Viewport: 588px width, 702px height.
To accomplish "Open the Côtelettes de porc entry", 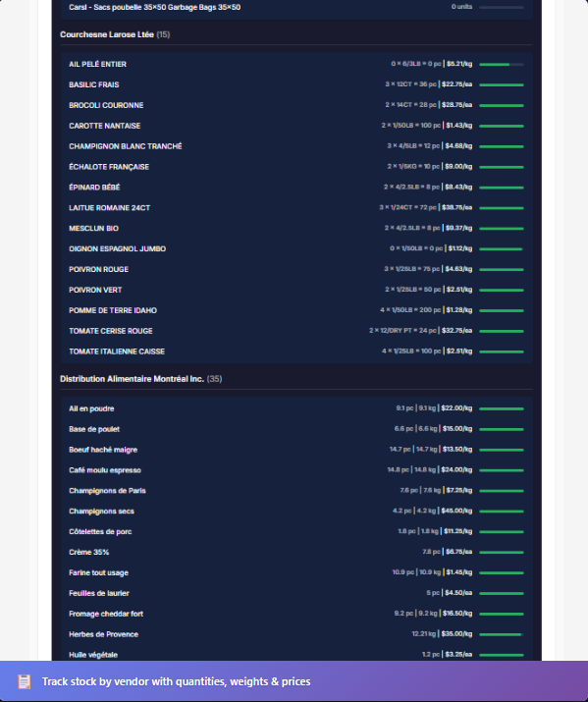I will [296, 532].
